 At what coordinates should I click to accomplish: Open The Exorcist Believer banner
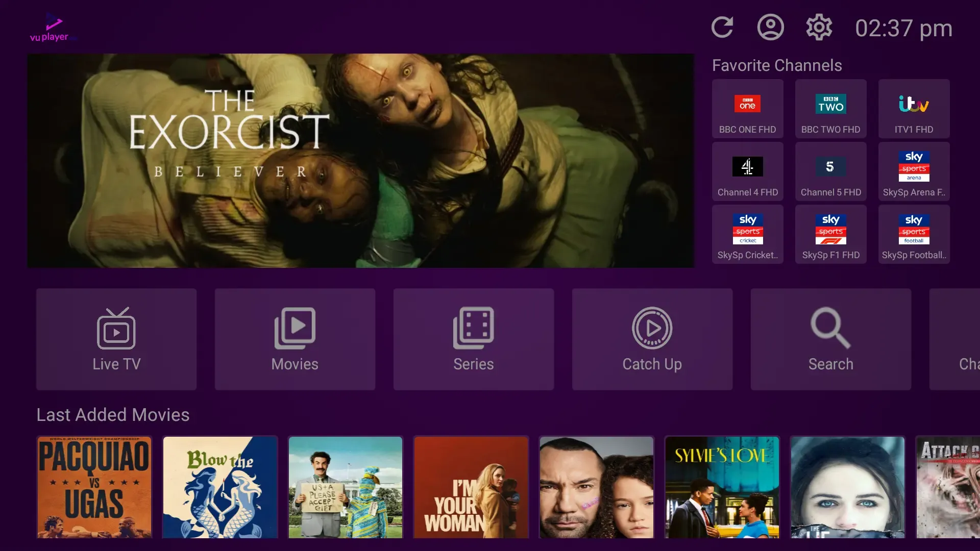click(x=360, y=161)
